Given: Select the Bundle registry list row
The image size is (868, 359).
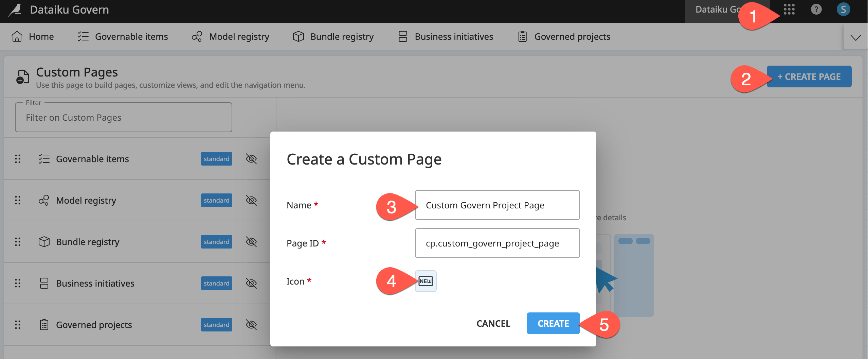Looking at the screenshot, I should click(x=137, y=242).
